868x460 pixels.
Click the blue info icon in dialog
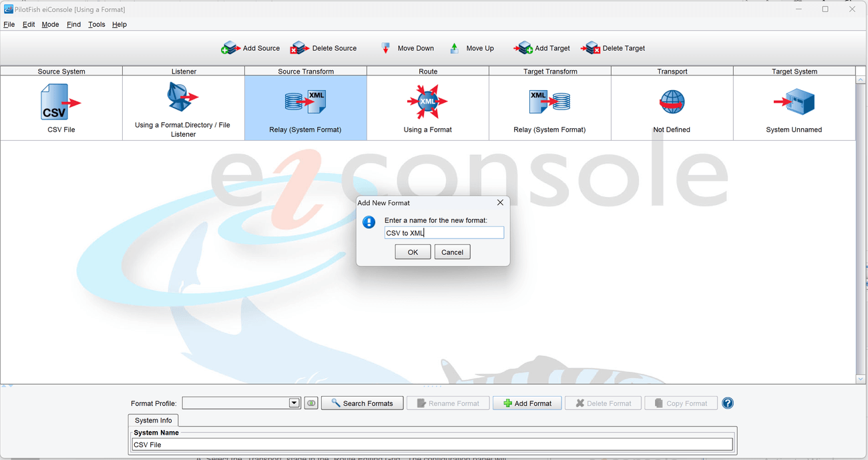point(369,222)
